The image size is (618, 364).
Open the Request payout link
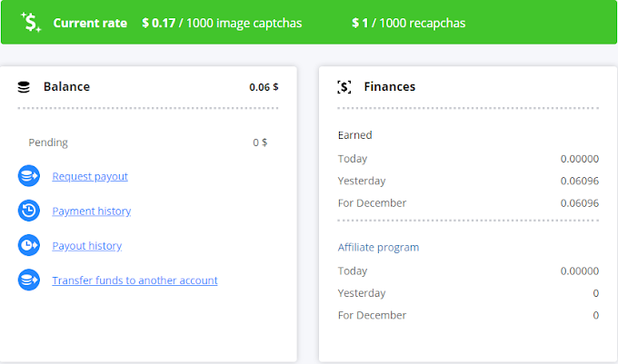pos(90,176)
